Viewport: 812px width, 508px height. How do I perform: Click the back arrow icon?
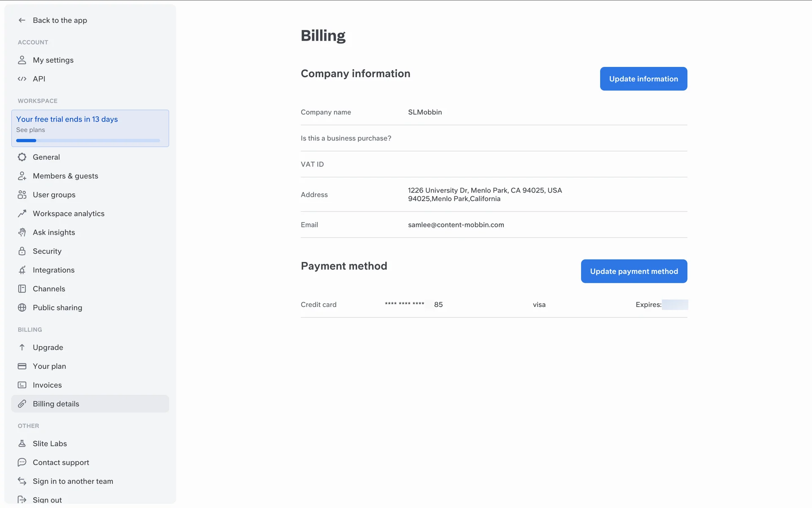tap(22, 20)
